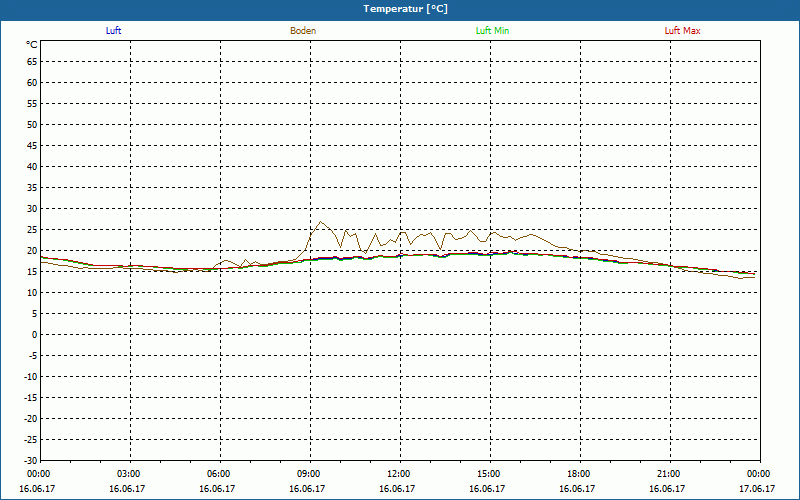The image size is (800, 500).
Task: Click the Luft Min legend label
Action: pyautogui.click(x=492, y=31)
